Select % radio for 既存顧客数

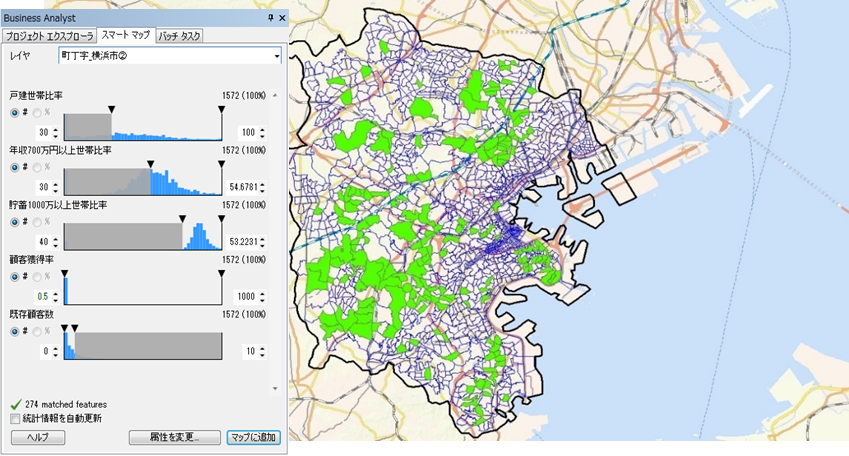pos(35,332)
